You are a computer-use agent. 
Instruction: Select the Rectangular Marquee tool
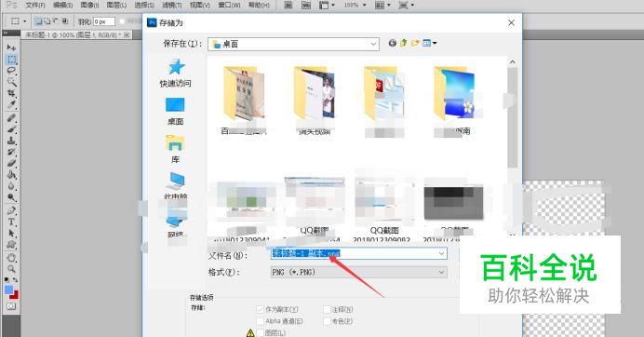pyautogui.click(x=11, y=60)
